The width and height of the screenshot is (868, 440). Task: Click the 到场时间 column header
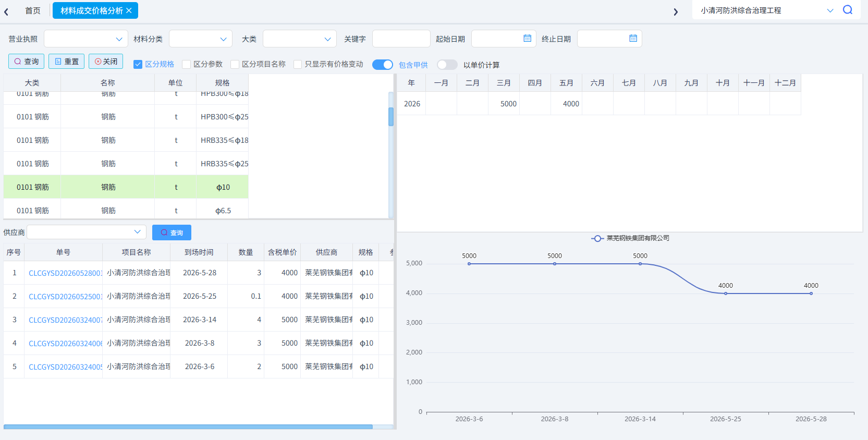tap(199, 252)
